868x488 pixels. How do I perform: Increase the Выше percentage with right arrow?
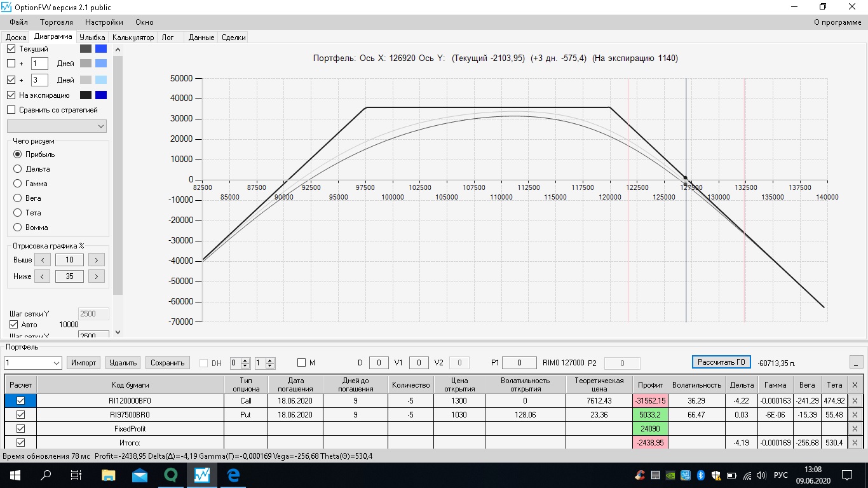[97, 260]
